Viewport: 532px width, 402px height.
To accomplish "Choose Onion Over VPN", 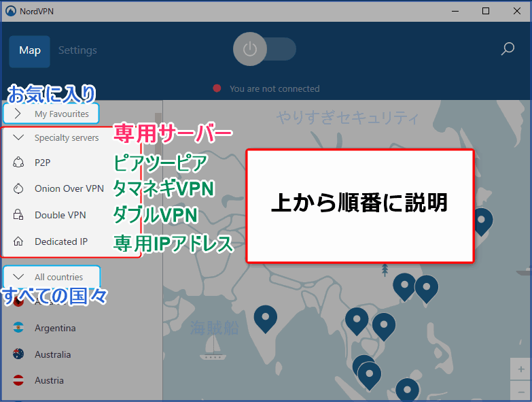I will (x=69, y=188).
